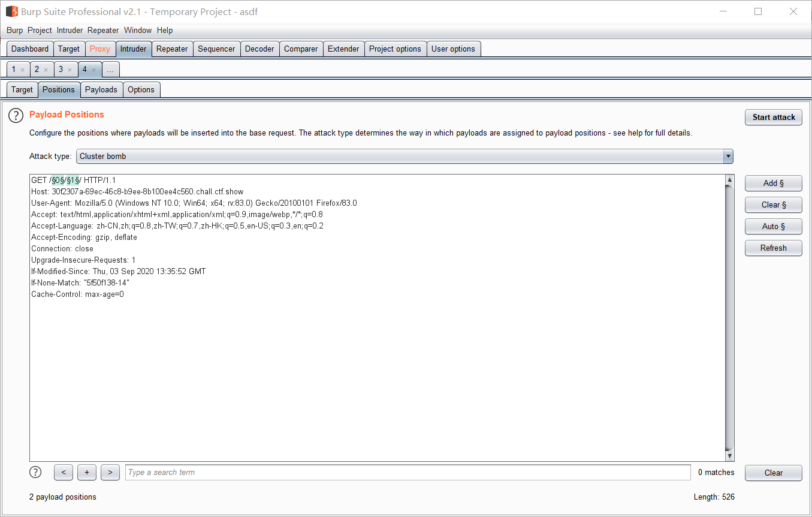This screenshot has height=517, width=812.
Task: Switch to the Comparer tab
Action: point(301,49)
